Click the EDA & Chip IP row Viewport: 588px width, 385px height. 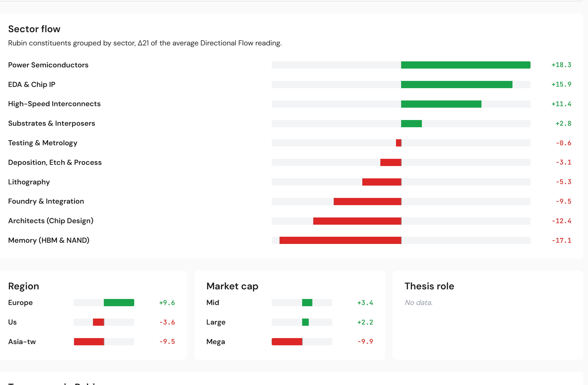coord(32,85)
